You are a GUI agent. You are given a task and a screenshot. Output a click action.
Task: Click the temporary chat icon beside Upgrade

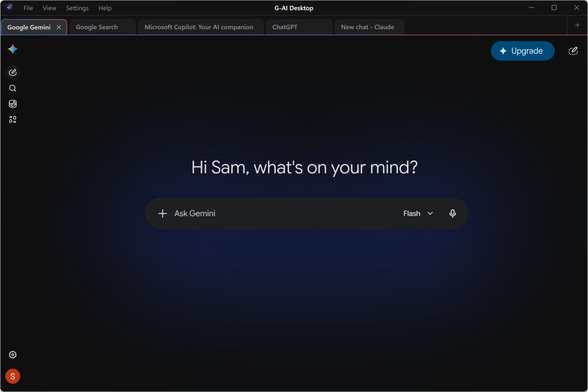573,51
